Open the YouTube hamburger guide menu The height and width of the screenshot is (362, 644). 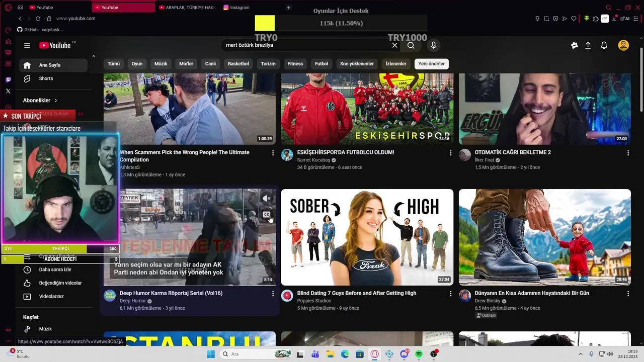pos(27,45)
